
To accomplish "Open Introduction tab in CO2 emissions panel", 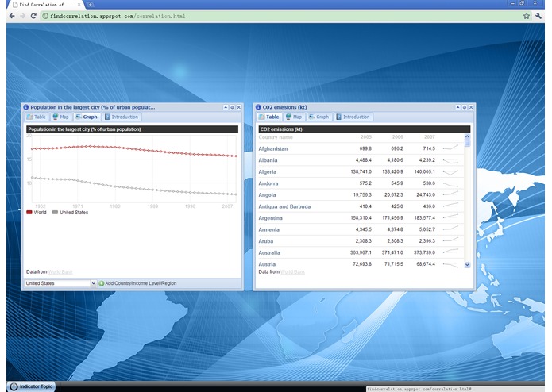I will 353,117.
